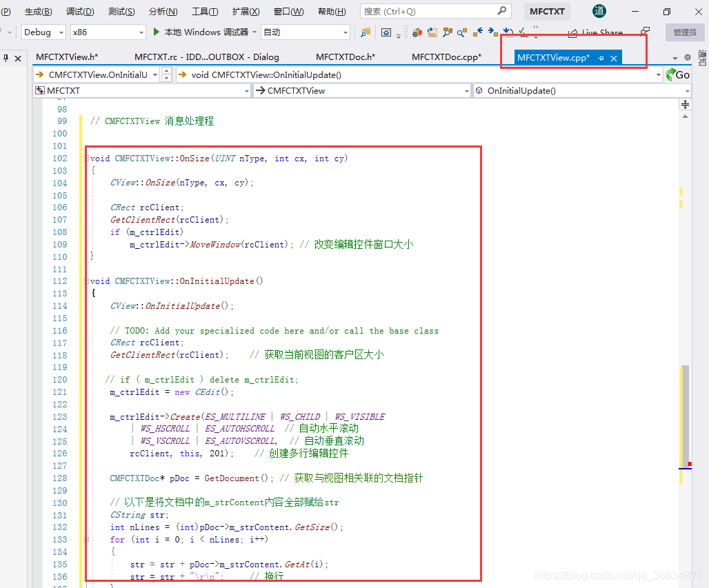Click the green checkmark toolbar icon

tap(523, 32)
